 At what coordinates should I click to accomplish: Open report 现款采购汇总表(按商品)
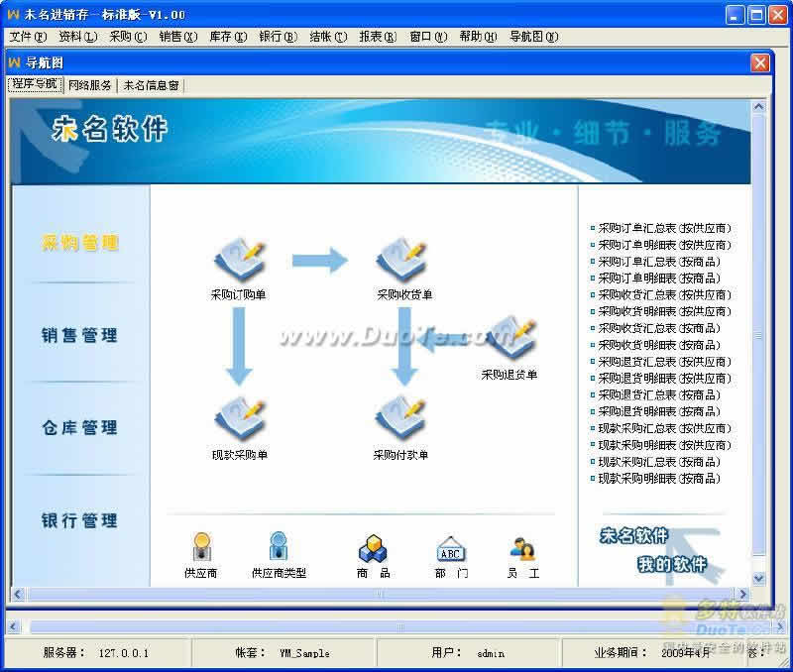coord(658,462)
